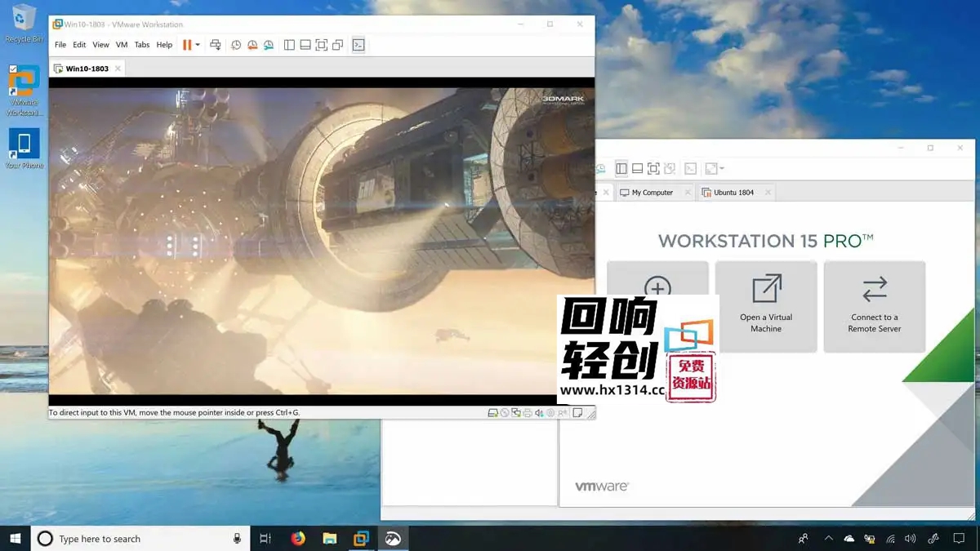Launch Firefox from the taskbar

tap(297, 539)
